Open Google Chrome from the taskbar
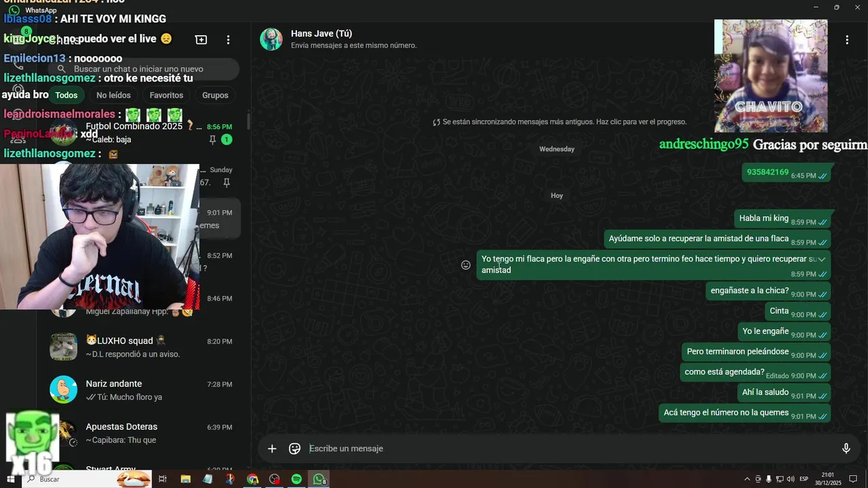The image size is (868, 488). (252, 479)
